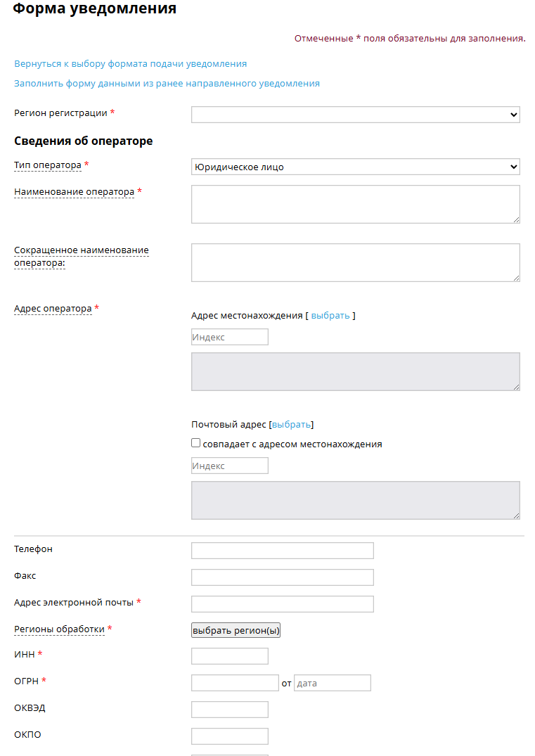
Task: Click the Индекс field under Адрес местонахождения
Action: [229, 337]
